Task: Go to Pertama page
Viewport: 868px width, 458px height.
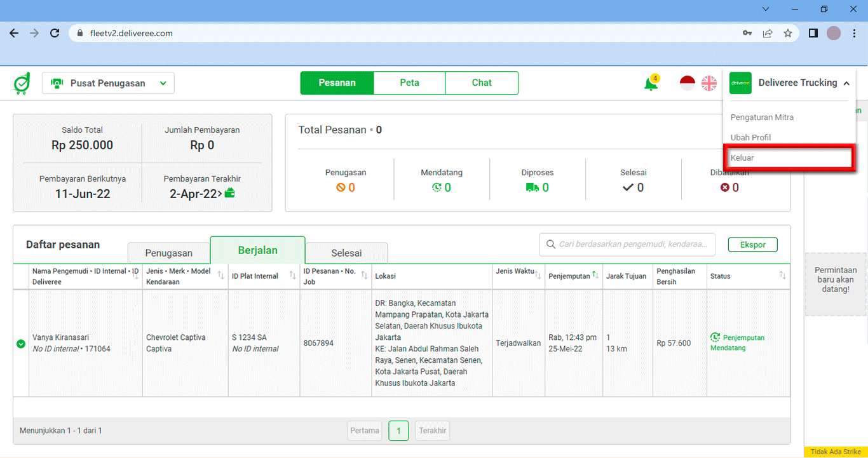Action: (365, 431)
